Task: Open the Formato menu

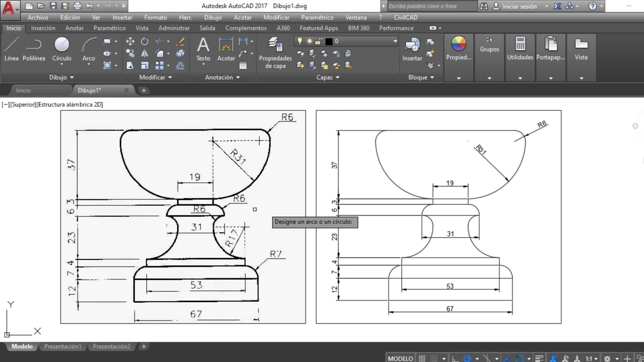Action: point(155,17)
